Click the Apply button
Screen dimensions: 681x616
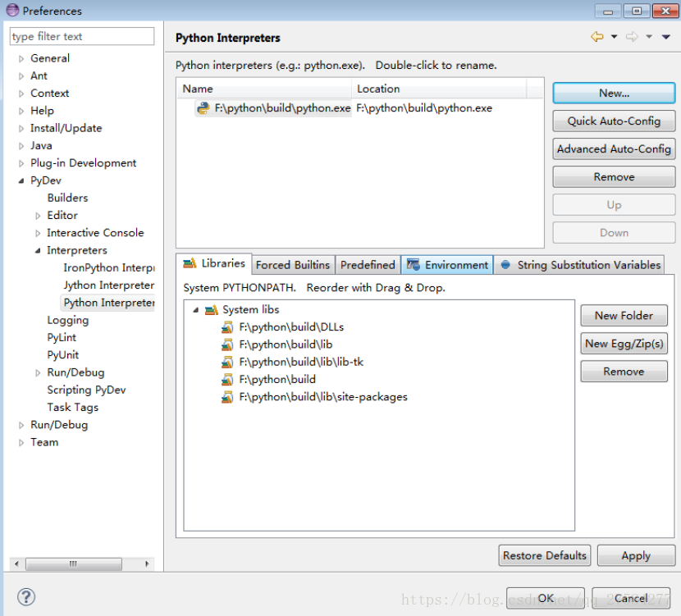coord(636,555)
